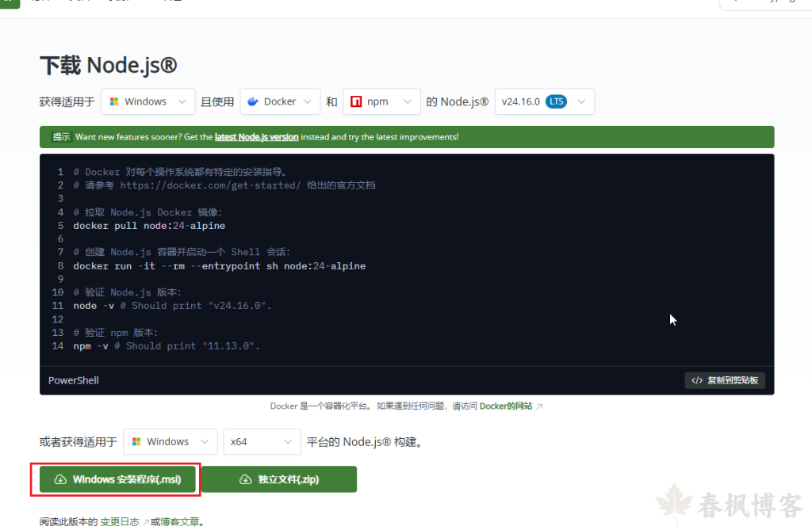Click the Windows logo in lower dropdown
The height and width of the screenshot is (530, 812).
click(x=136, y=441)
